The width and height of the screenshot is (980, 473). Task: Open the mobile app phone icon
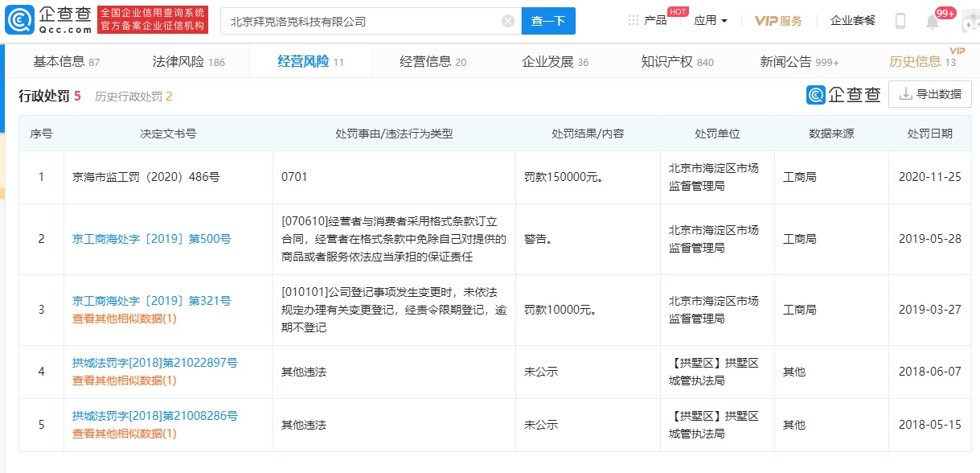click(900, 21)
